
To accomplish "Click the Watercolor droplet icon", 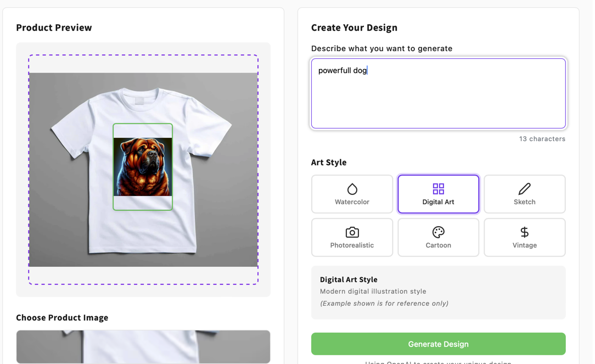I will (352, 188).
